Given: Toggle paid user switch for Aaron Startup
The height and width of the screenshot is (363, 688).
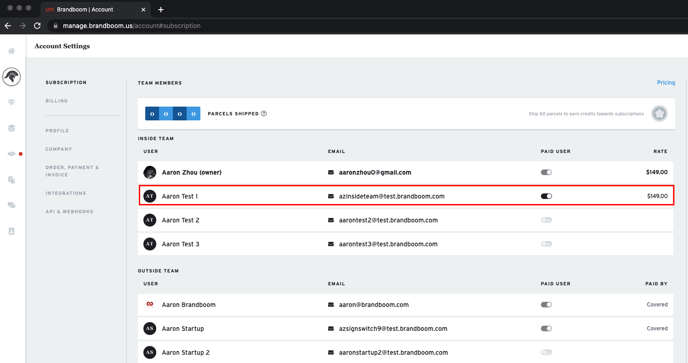Looking at the screenshot, I should (x=546, y=328).
